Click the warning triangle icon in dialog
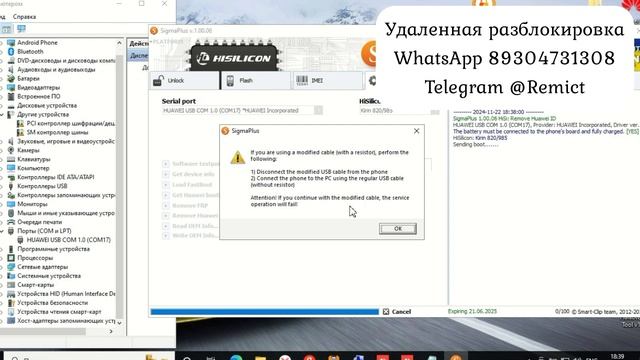This screenshot has width=640, height=360. [x=238, y=158]
